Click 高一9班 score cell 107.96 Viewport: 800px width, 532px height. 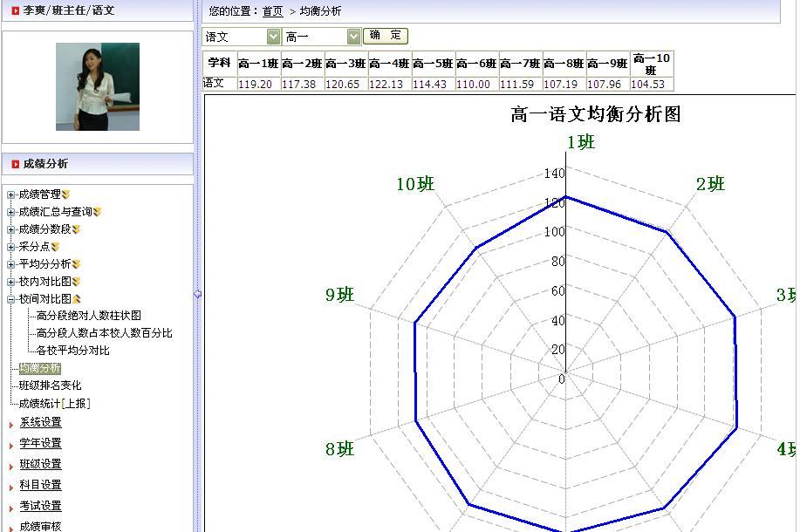click(x=608, y=85)
